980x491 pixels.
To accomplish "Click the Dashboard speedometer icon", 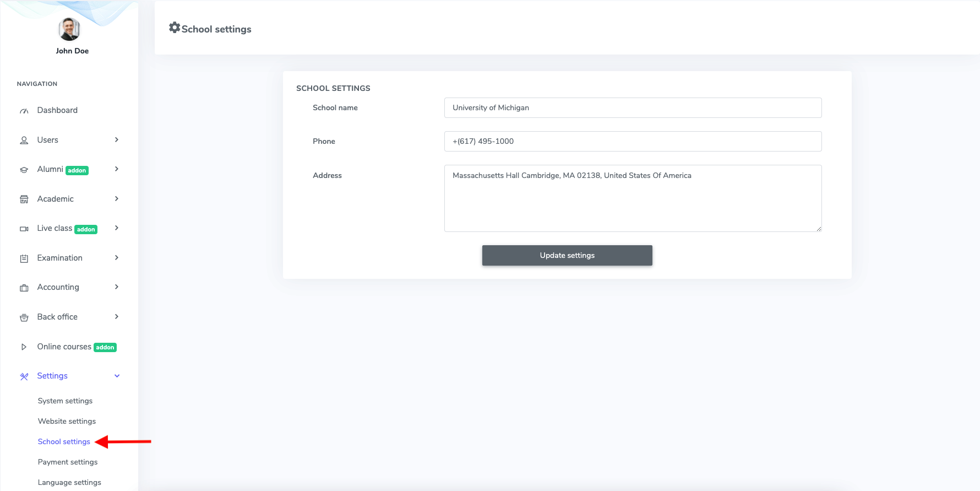I will pos(24,111).
